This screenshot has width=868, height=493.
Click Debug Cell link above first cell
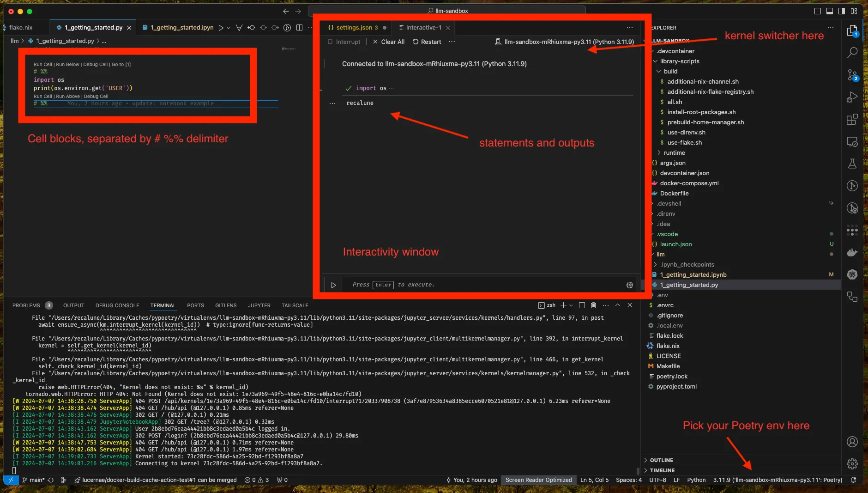[96, 65]
